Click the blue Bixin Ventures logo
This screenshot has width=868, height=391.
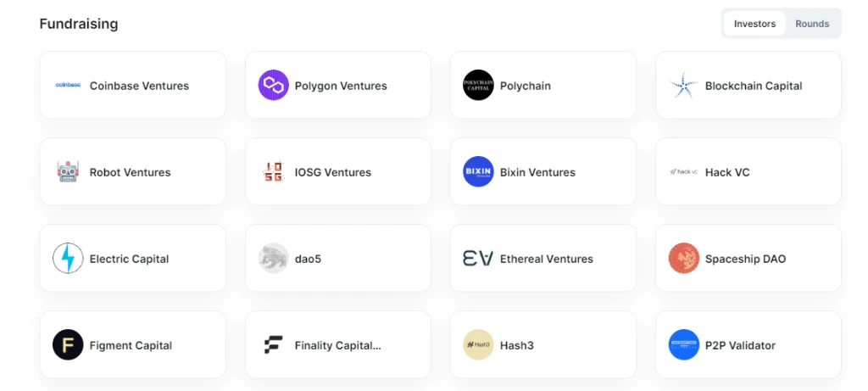click(x=478, y=171)
